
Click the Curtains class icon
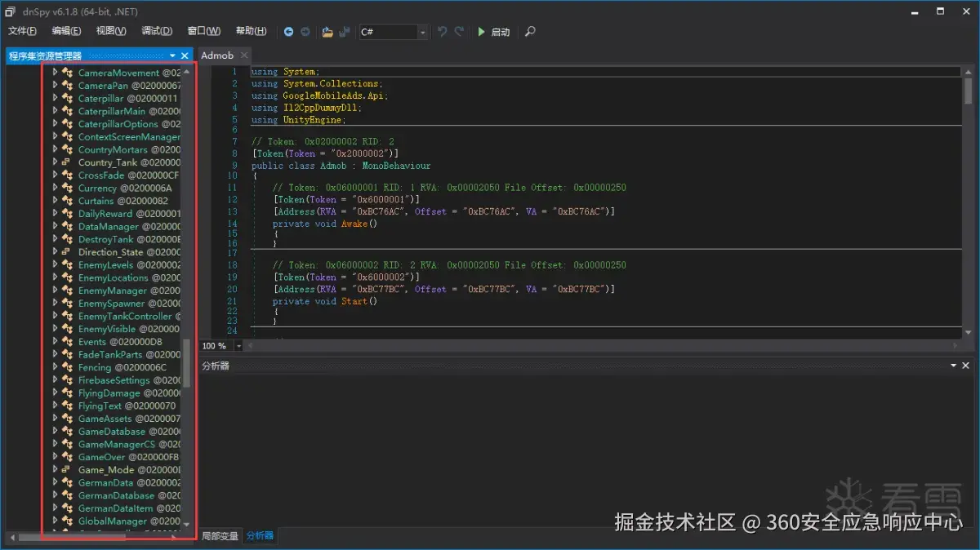pos(68,201)
